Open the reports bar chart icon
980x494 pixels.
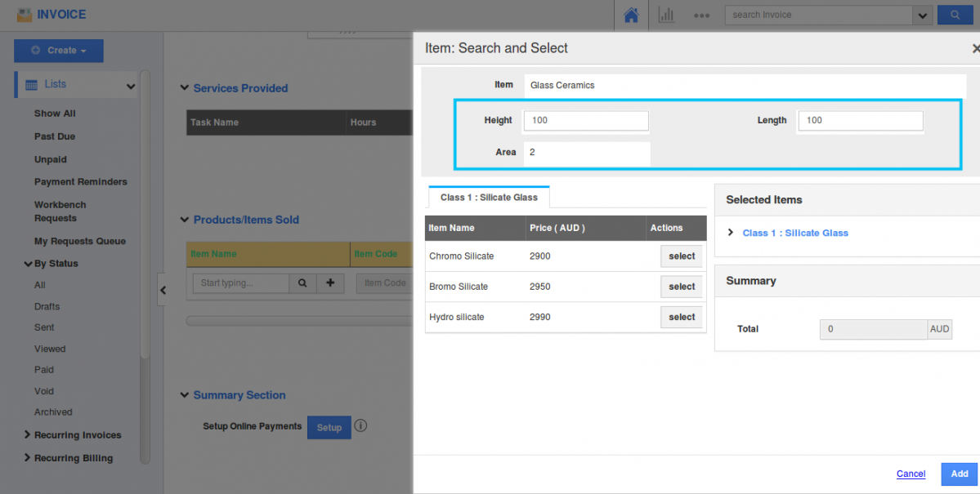[x=666, y=15]
